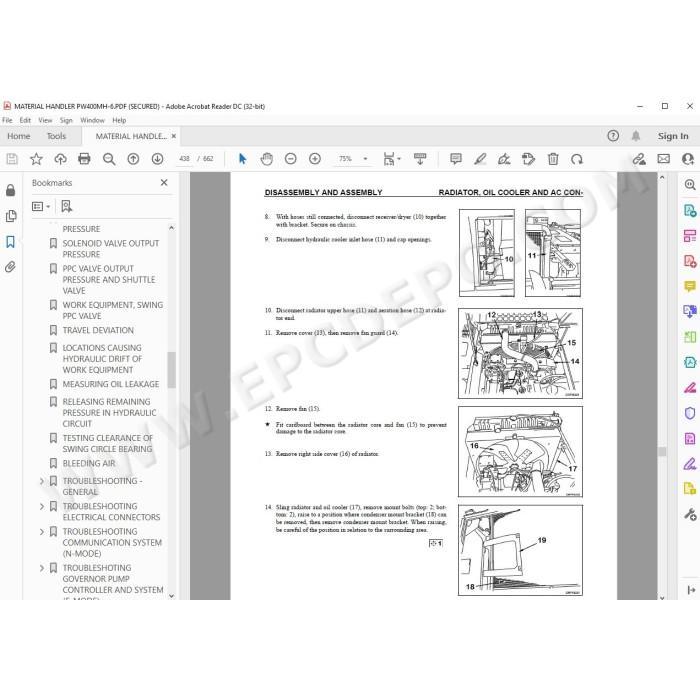Click the page number input field
Image resolution: width=700 pixels, height=700 pixels.
184,158
